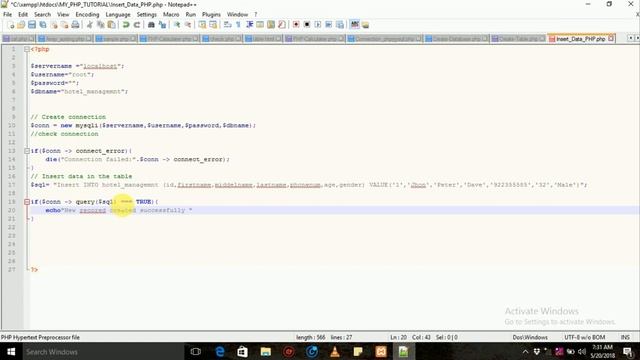
Task: Open the Macro menu
Action: coord(171,14)
